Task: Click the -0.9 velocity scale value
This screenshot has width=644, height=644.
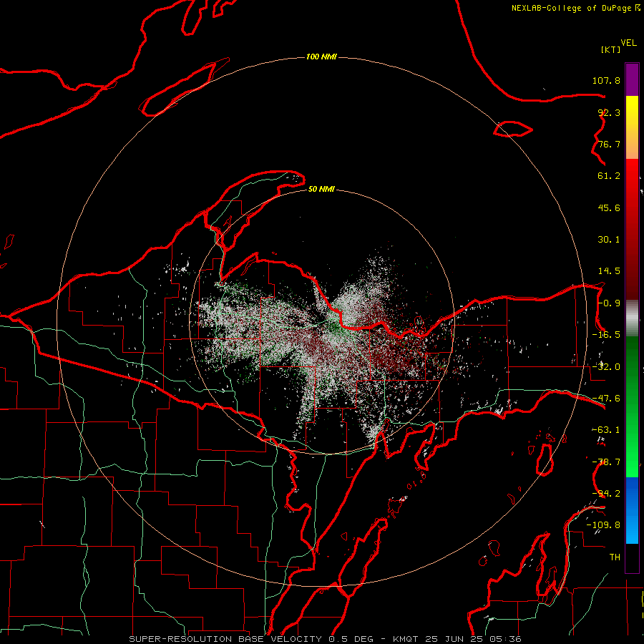Action: coord(609,303)
